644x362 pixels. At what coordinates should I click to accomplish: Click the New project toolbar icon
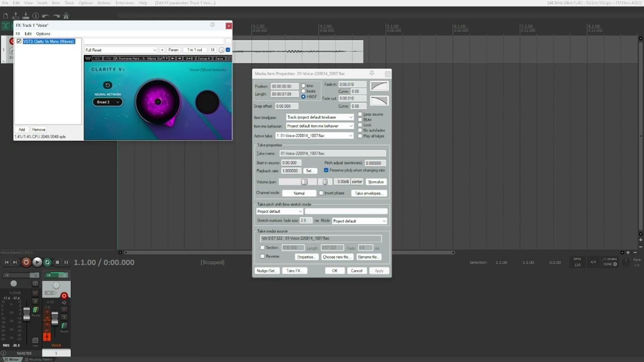coord(6,16)
